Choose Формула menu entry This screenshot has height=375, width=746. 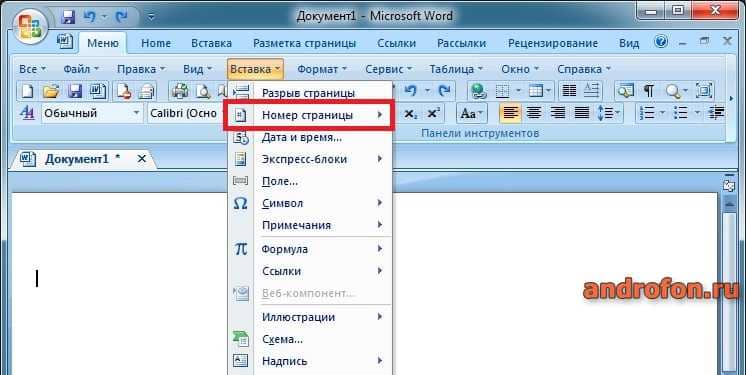tap(311, 249)
